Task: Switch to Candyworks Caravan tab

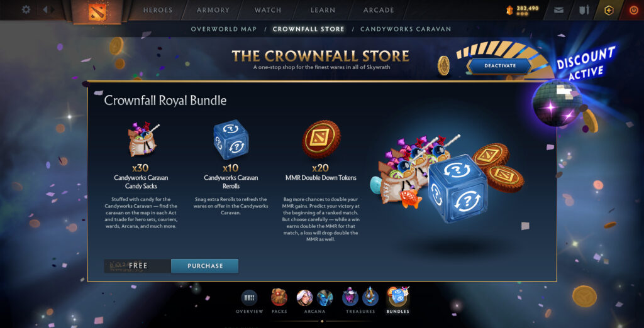Action: pyautogui.click(x=406, y=29)
